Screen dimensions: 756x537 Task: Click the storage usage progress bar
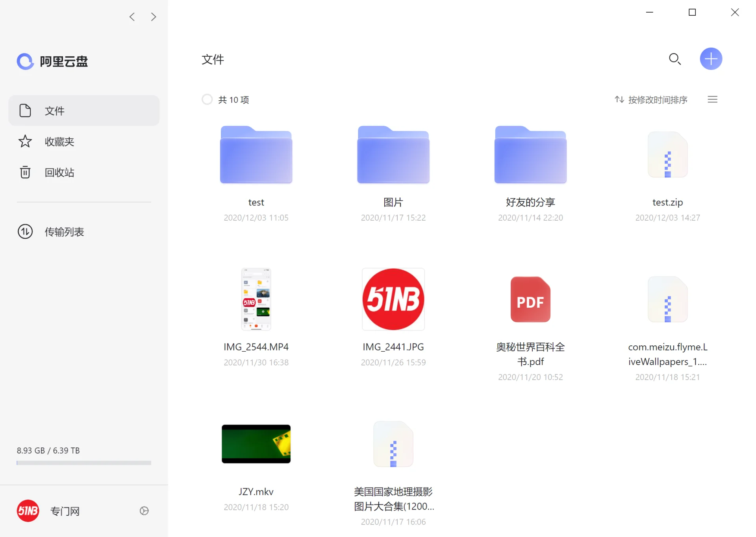coord(83,463)
